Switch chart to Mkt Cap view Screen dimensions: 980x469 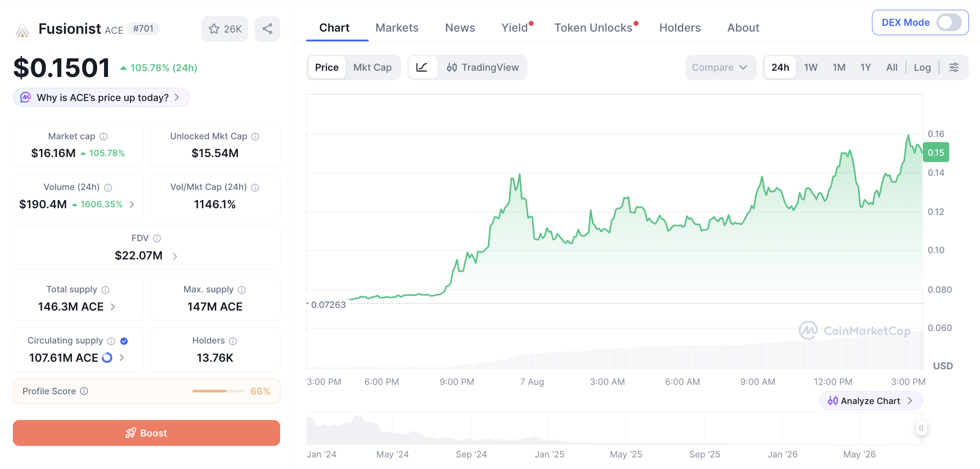[x=373, y=67]
